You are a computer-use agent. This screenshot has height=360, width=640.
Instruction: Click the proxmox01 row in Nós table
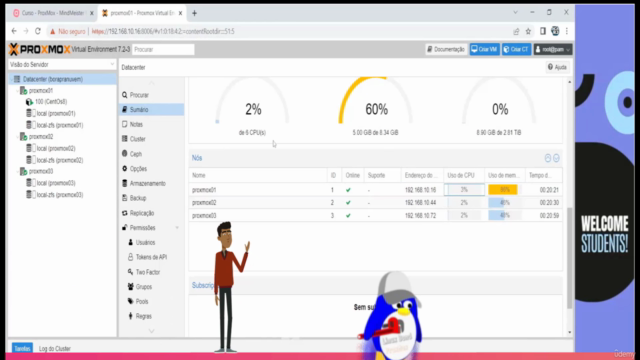pyautogui.click(x=376, y=190)
